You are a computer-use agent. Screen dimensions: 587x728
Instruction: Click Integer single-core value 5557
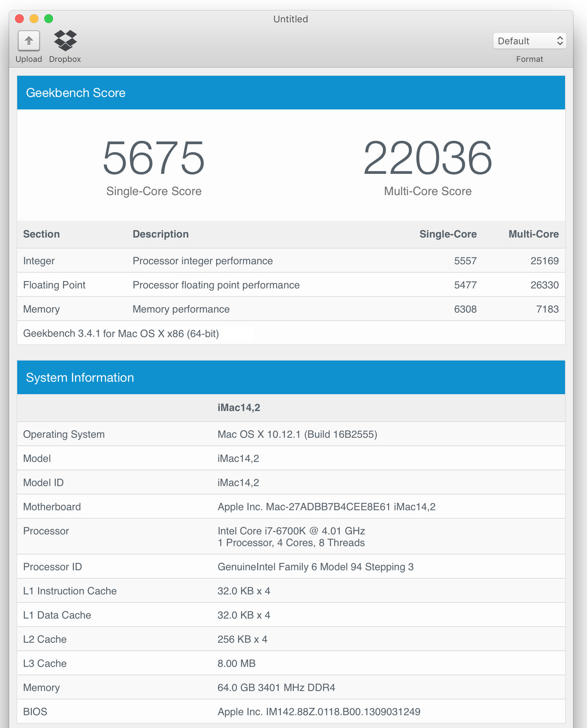tap(465, 261)
